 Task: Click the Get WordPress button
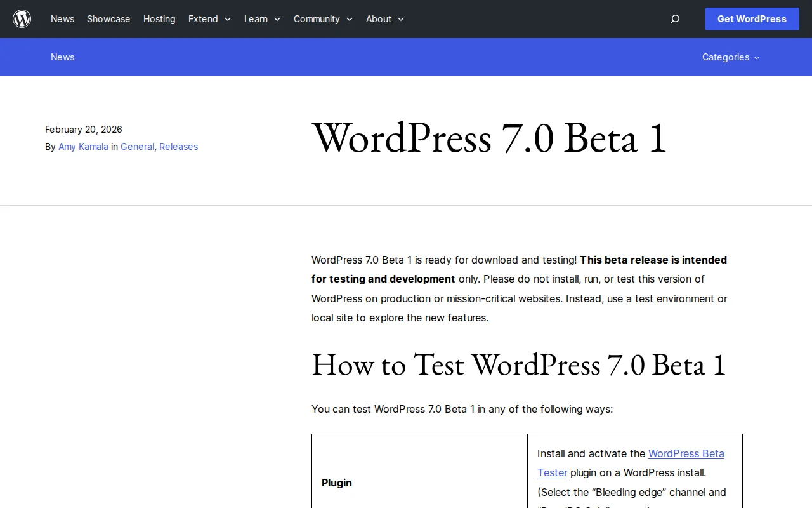(x=752, y=19)
